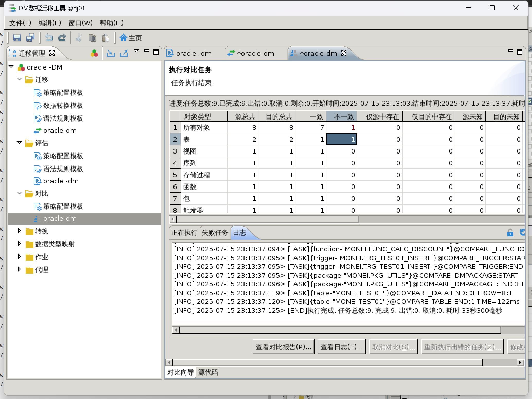This screenshot has width=532, height=399.
Task: Click the Save All toolbar icon
Action: 31,38
